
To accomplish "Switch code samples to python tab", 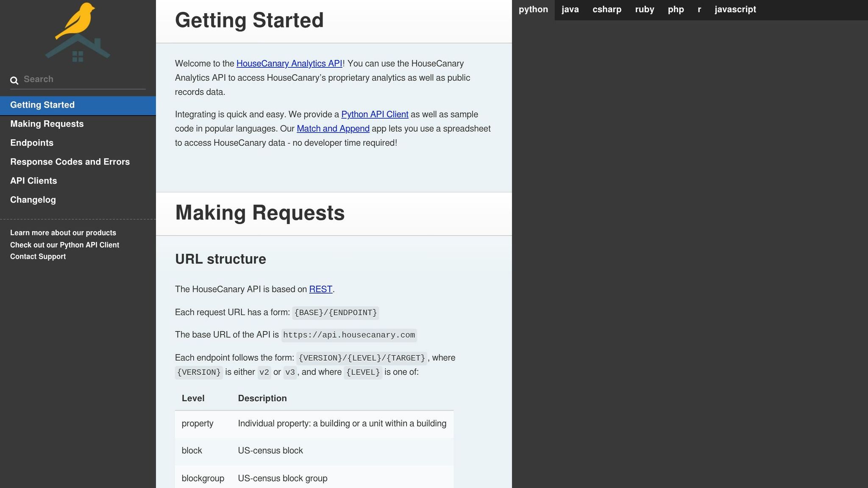I will tap(533, 10).
